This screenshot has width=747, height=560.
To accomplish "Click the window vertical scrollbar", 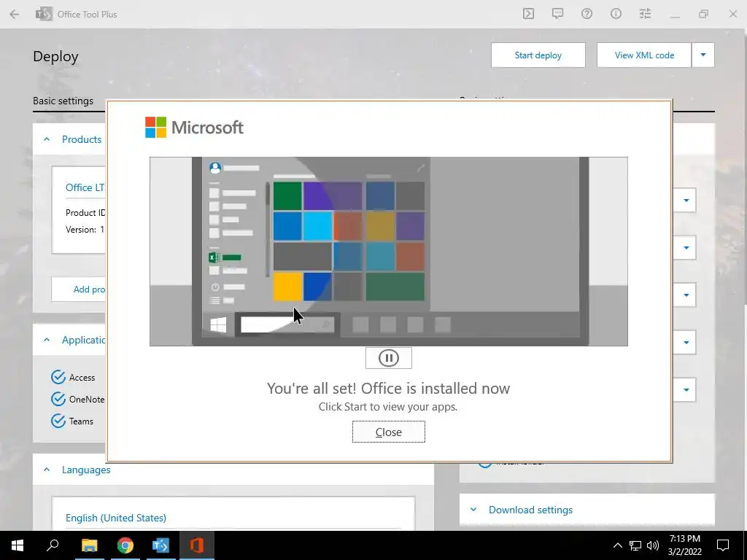I will coord(745,167).
